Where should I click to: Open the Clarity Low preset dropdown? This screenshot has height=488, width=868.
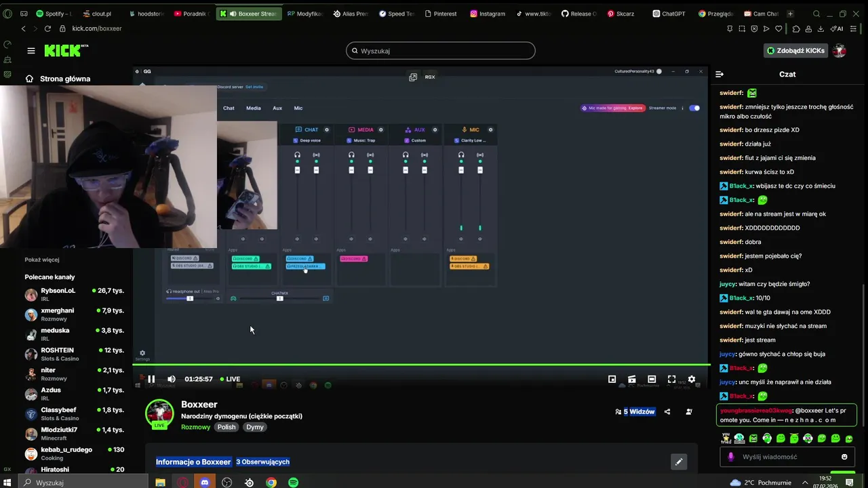(471, 140)
